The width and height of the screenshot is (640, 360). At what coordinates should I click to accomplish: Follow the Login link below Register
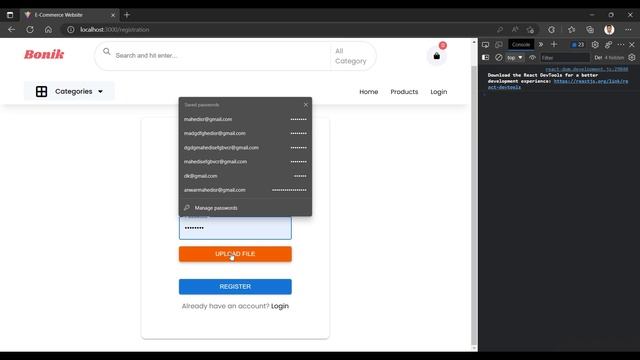(x=280, y=306)
